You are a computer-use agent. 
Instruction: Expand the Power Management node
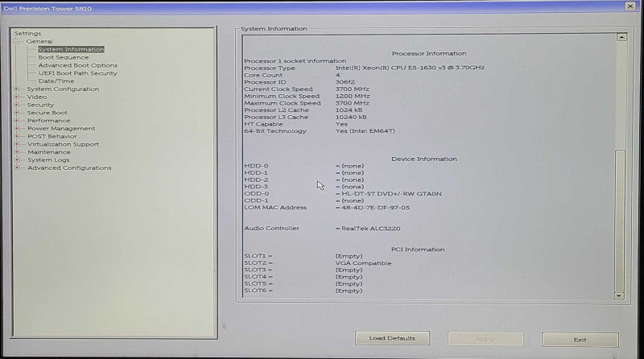pos(16,128)
